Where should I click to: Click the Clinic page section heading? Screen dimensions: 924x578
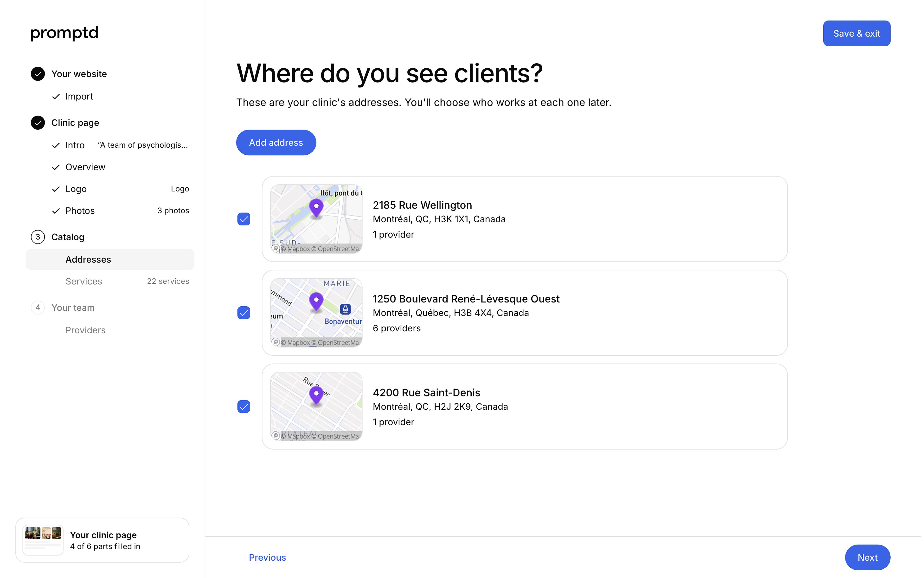click(75, 123)
